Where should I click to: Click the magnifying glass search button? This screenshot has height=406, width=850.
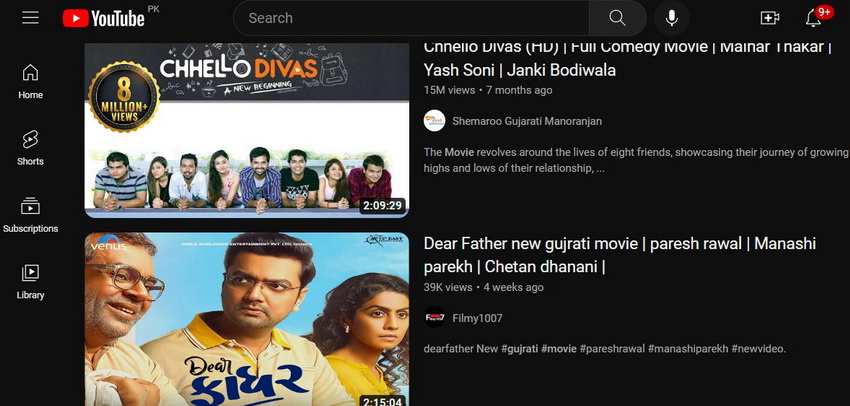[x=617, y=18]
